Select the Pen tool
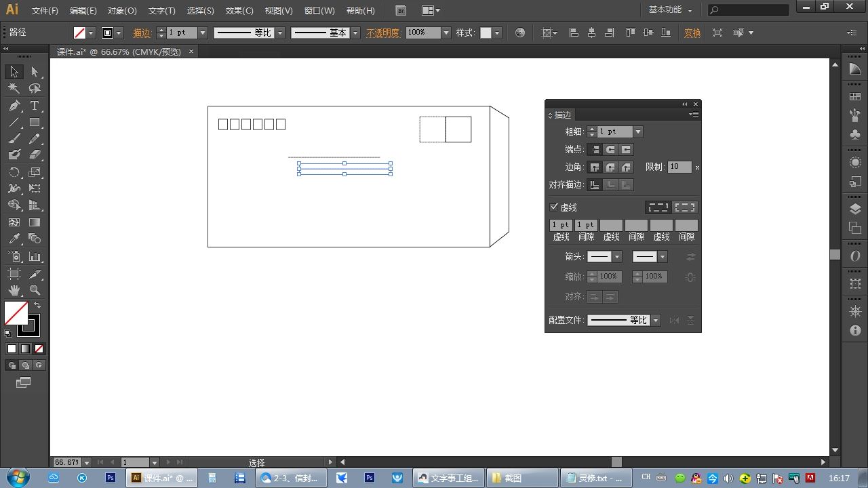868x488 pixels. click(14, 106)
